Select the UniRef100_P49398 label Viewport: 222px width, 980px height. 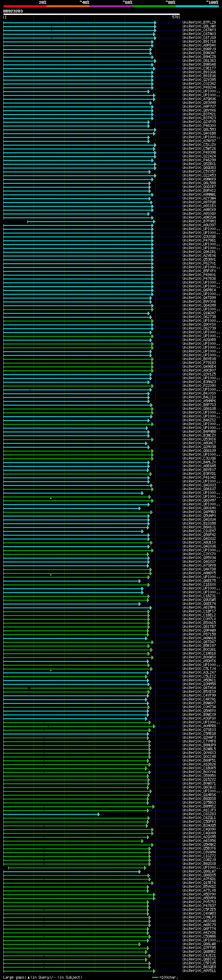click(199, 153)
